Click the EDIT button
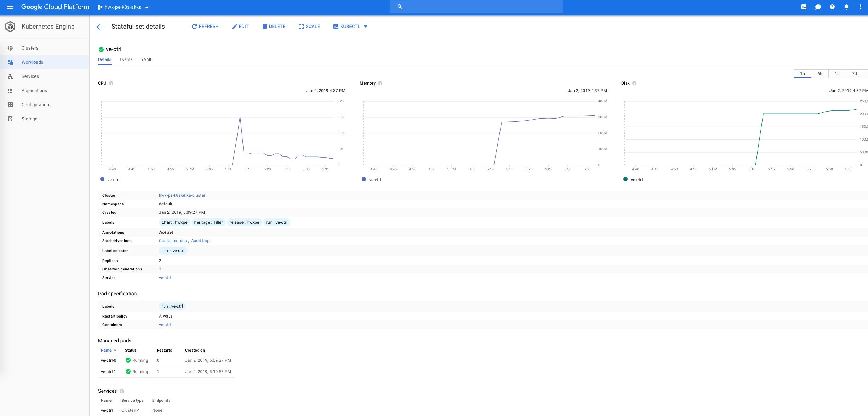This screenshot has height=416, width=868. pos(240,27)
